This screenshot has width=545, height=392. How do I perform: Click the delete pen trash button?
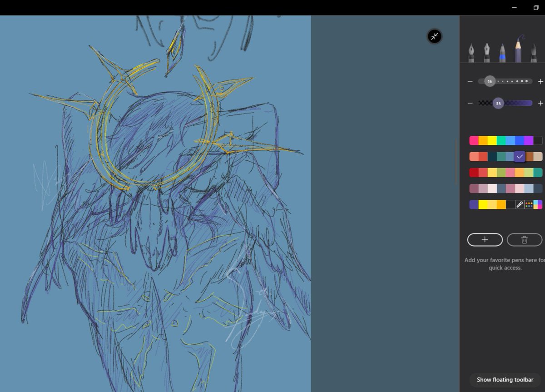524,239
